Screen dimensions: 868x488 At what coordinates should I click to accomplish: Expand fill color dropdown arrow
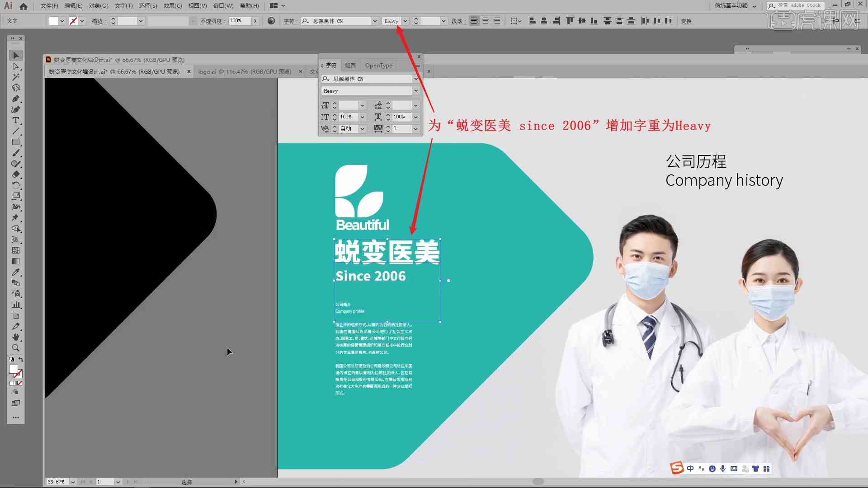pyautogui.click(x=62, y=21)
